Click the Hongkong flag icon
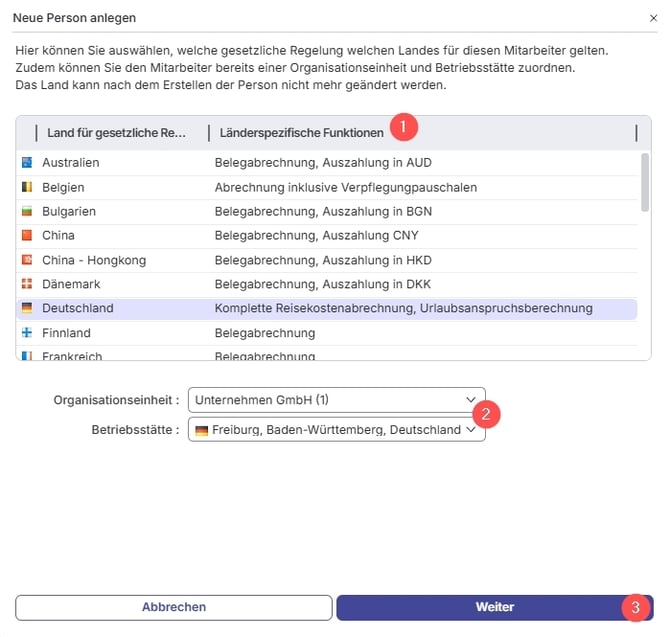Viewport: 670px width, 637px height. 27,260
